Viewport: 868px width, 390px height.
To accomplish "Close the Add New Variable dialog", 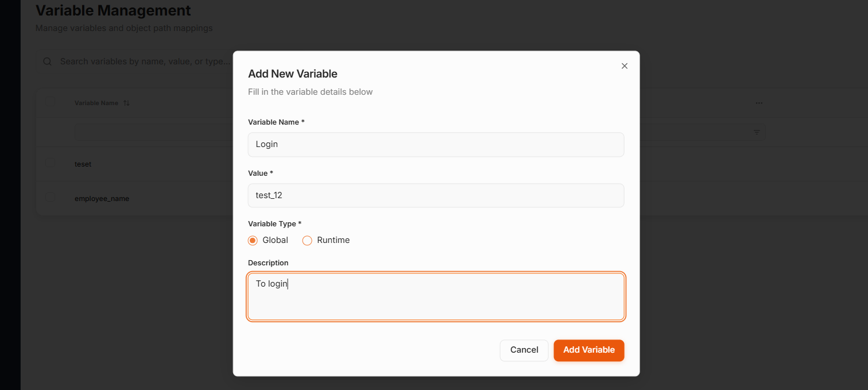I will (x=625, y=66).
